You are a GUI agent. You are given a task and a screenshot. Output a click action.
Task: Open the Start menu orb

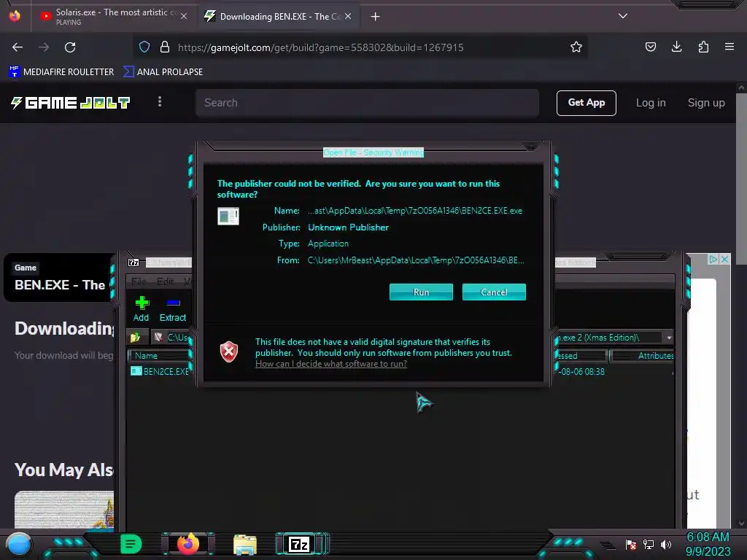click(18, 544)
